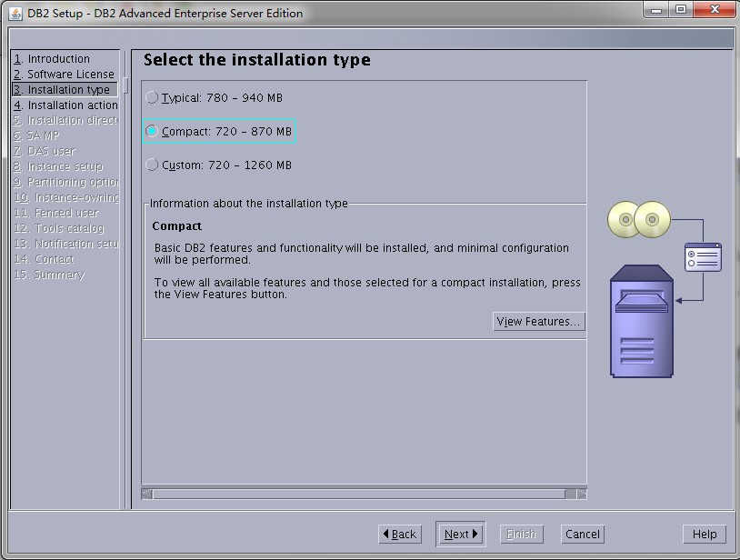The image size is (740, 560).
Task: Open Help for the setup wizard
Action: [705, 534]
